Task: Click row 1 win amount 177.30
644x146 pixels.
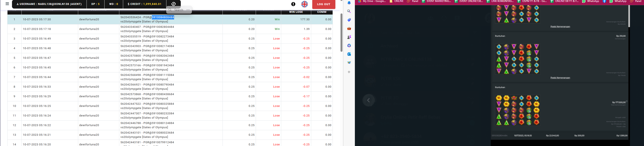Action: click(x=305, y=19)
